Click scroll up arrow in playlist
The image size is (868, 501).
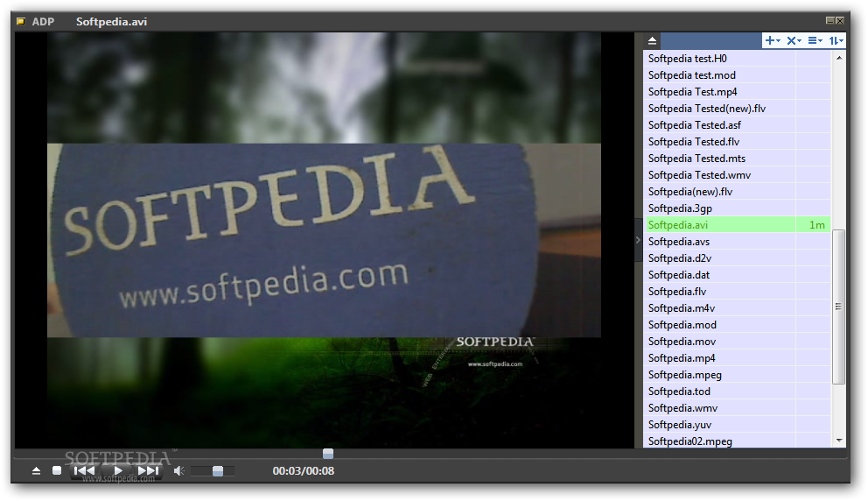[838, 58]
